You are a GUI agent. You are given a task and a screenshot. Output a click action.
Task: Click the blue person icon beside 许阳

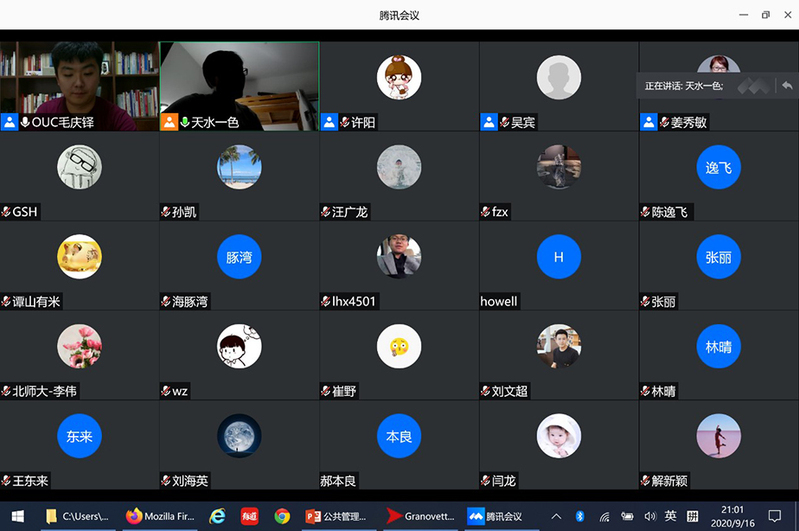coord(329,122)
